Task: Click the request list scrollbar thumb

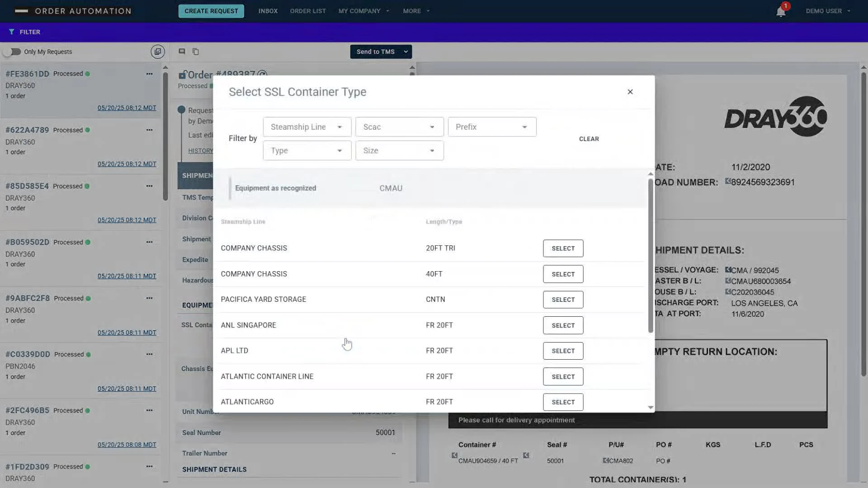Action: tap(165, 136)
